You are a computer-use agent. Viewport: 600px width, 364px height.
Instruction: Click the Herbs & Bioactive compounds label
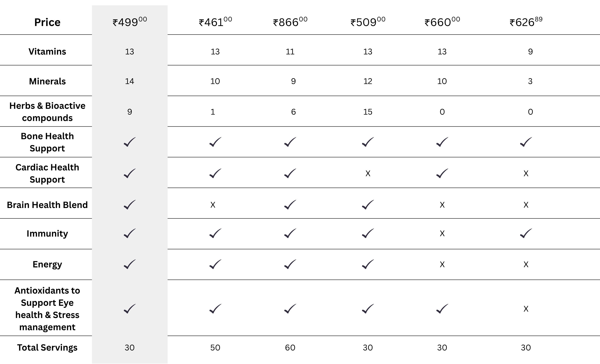[47, 112]
